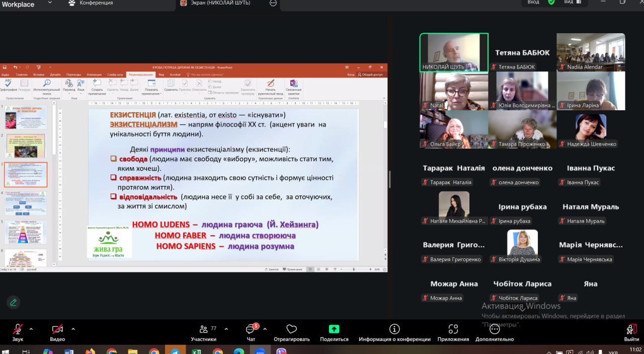The image size is (644, 354).
Task: Open Информация о конференции info icon
Action: (394, 330)
